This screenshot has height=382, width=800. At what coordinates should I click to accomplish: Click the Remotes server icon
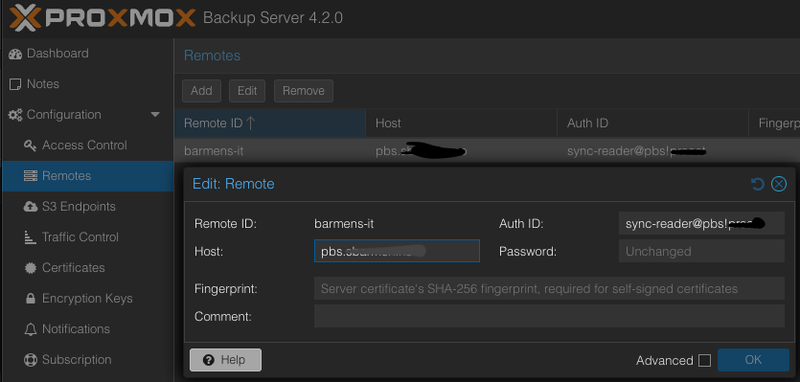(31, 176)
